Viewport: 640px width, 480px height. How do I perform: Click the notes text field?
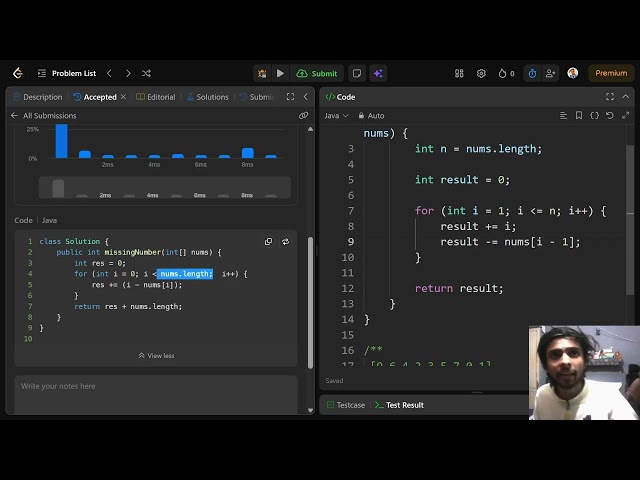coord(156,394)
